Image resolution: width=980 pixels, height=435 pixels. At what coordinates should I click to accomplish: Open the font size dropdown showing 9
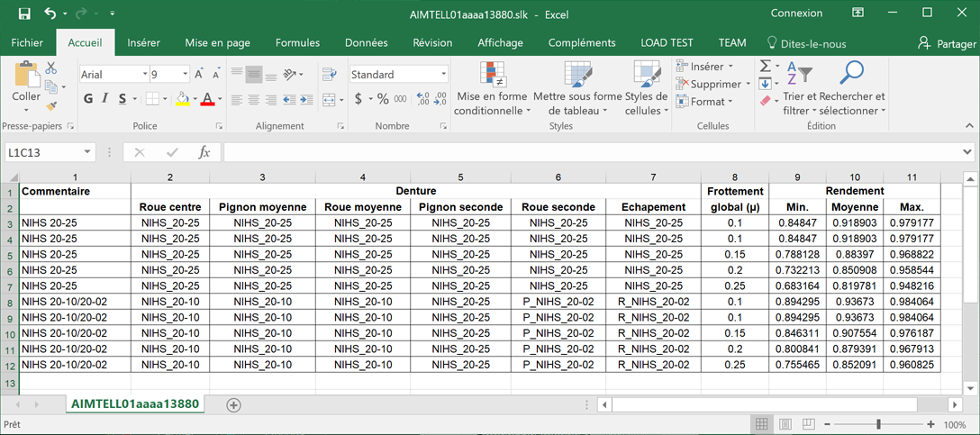point(185,75)
